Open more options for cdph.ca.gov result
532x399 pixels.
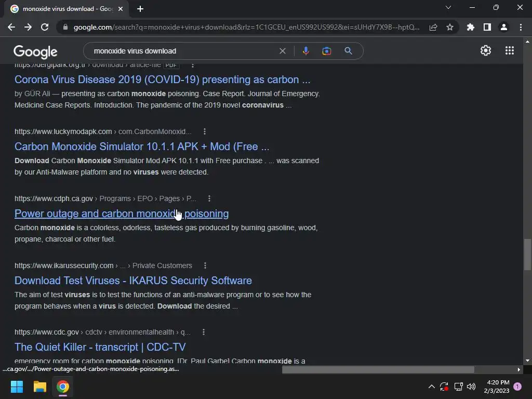coord(209,198)
